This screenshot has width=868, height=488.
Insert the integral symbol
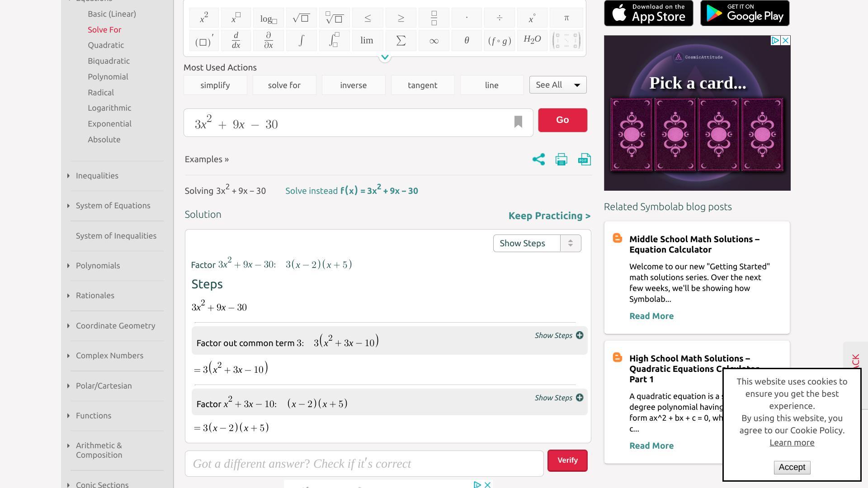tap(301, 41)
